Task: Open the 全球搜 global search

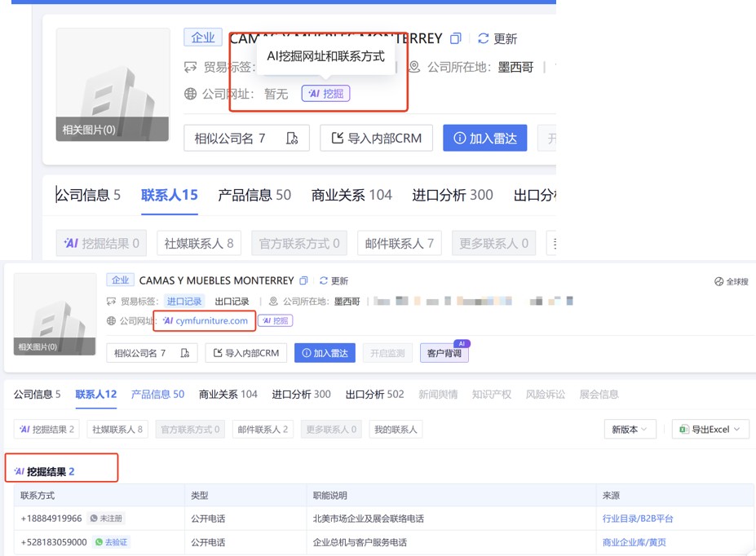Action: coord(732,281)
